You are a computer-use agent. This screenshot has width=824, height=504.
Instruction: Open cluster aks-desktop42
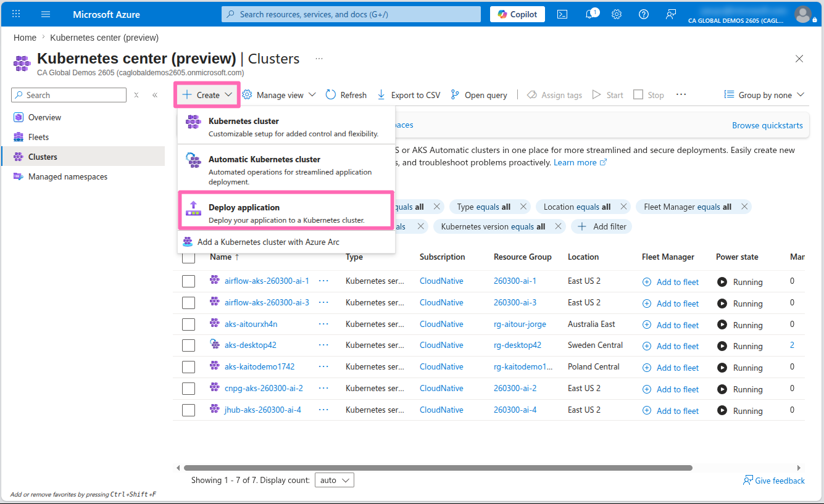pyautogui.click(x=251, y=345)
